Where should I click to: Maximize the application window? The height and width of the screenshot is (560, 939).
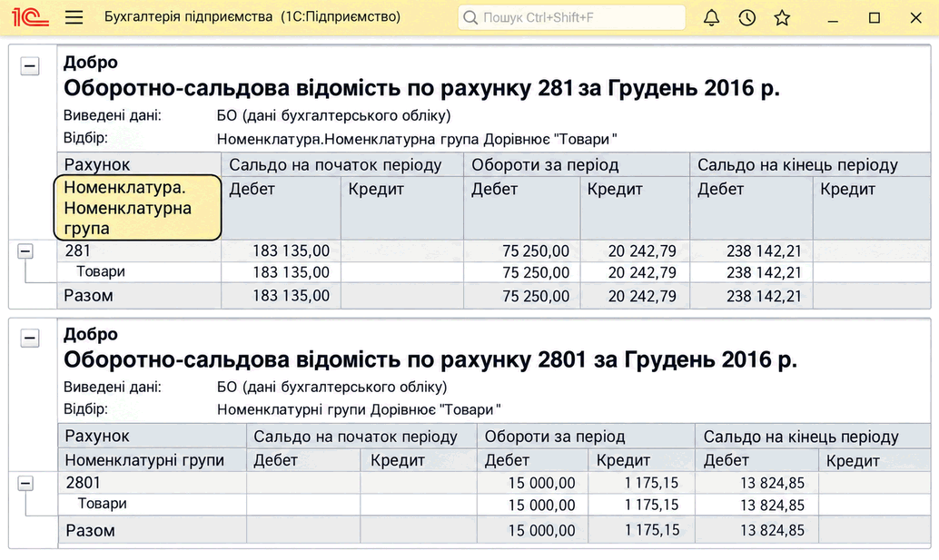(x=875, y=18)
